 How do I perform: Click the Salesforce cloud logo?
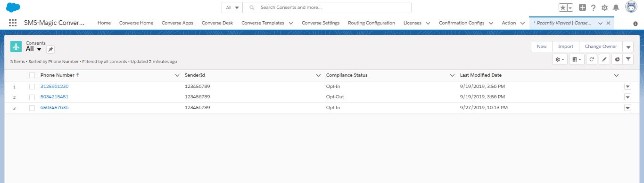pyautogui.click(x=13, y=8)
